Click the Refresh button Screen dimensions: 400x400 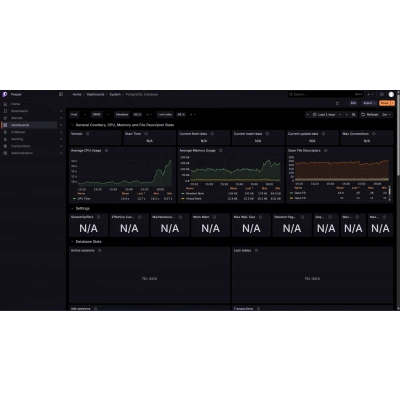point(370,114)
